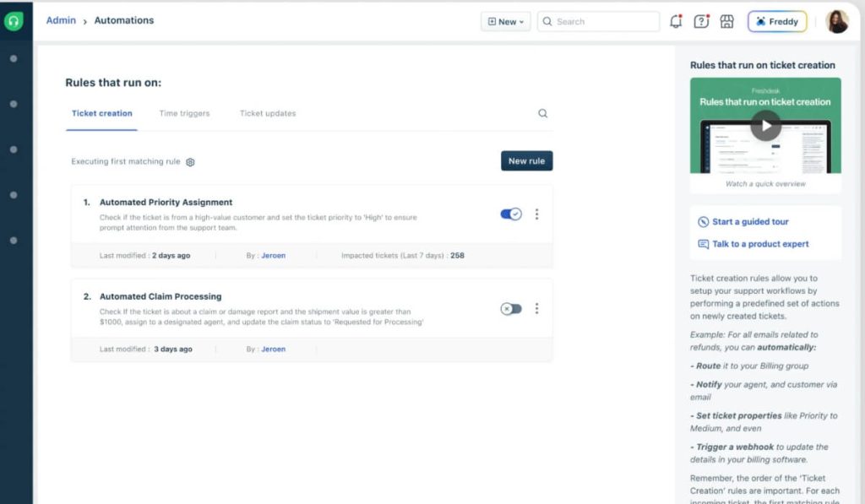Viewport: 865px width, 504px height.
Task: Click the New rule button
Action: 526,160
